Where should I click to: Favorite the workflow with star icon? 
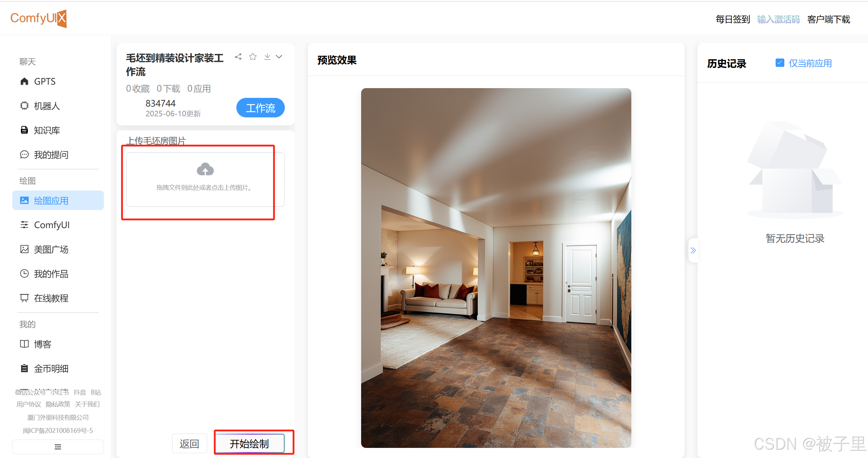point(253,57)
